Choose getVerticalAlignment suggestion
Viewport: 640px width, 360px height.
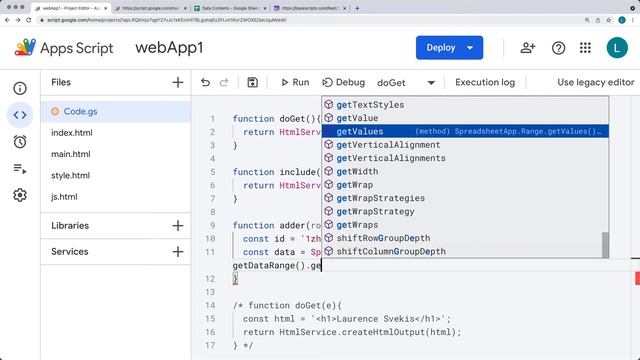tap(465, 144)
